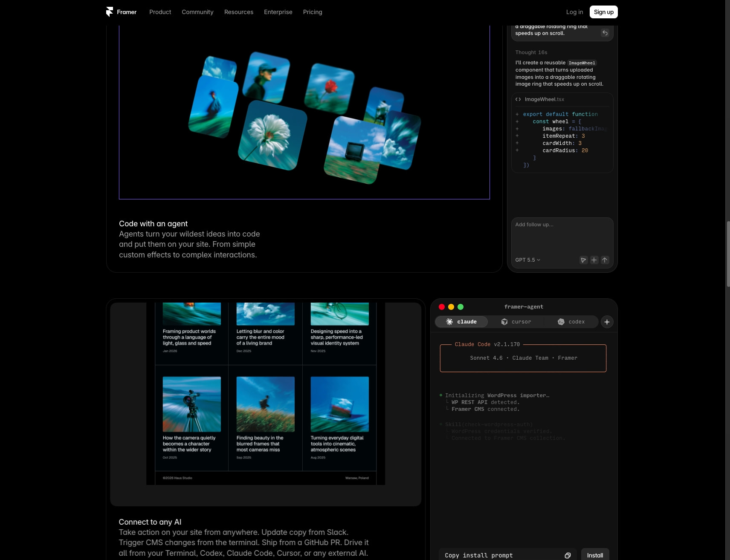Image resolution: width=730 pixels, height=560 pixels.
Task: Click the Framer logo icon
Action: (110, 12)
